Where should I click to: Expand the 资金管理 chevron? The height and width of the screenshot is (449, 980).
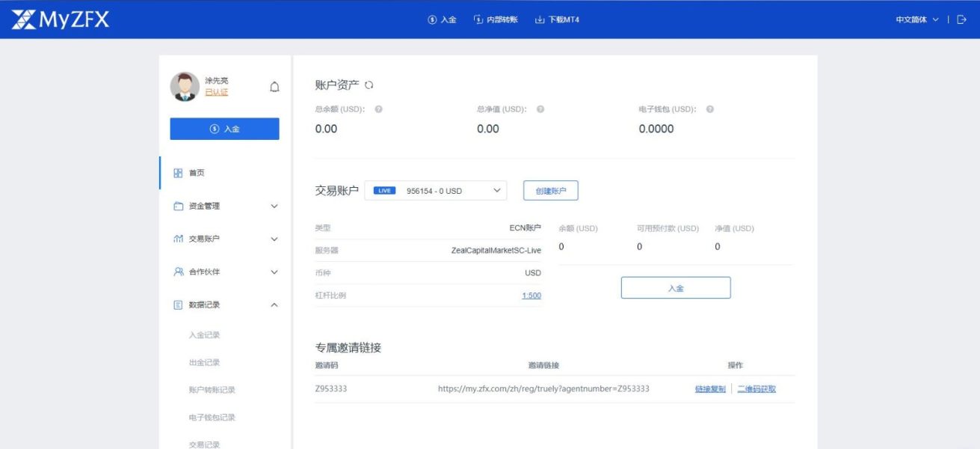click(274, 207)
